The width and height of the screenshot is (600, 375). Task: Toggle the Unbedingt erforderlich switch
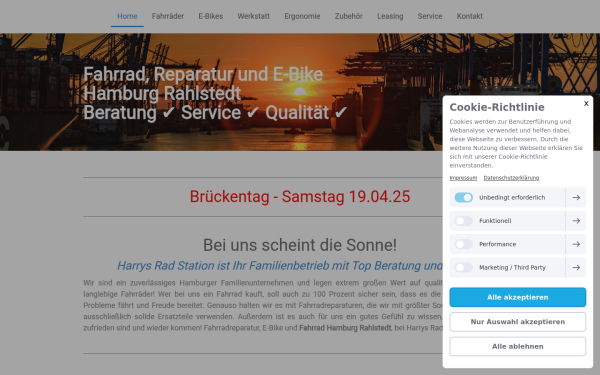pyautogui.click(x=463, y=197)
